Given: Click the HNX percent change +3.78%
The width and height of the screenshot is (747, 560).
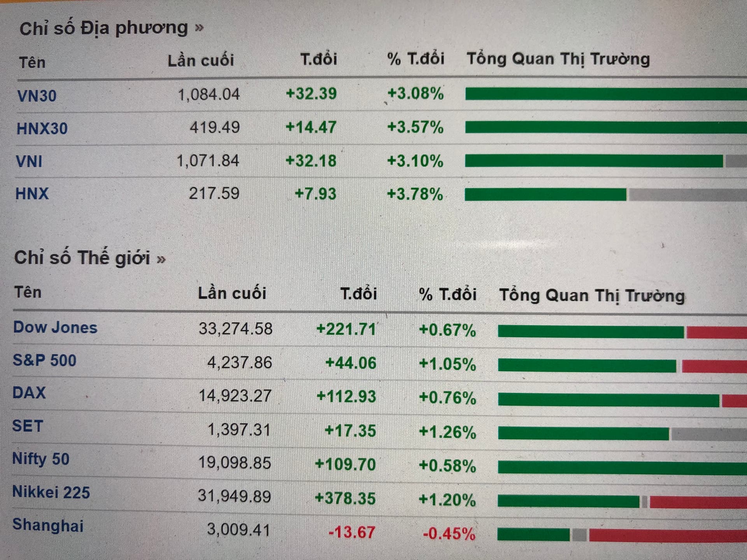Looking at the screenshot, I should click(415, 194).
